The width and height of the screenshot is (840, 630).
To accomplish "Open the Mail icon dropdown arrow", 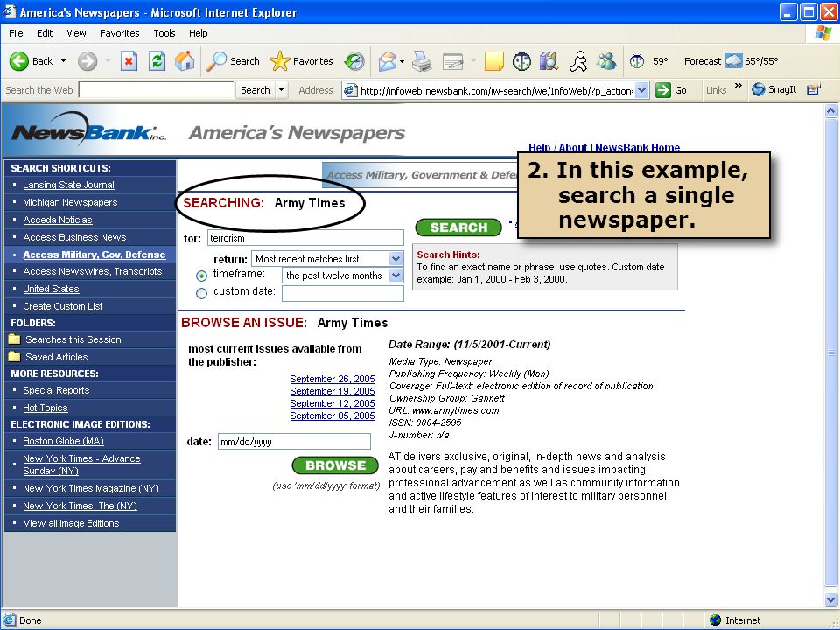I will click(402, 61).
